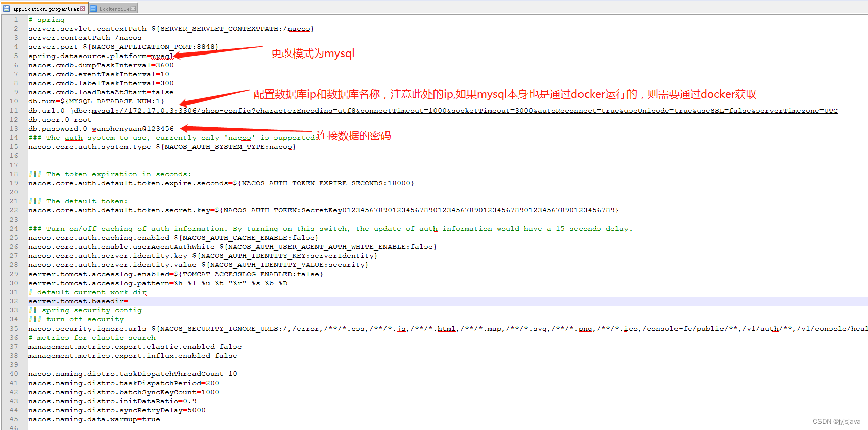Click the batchSyncKeyCount=1000 line

[124, 392]
